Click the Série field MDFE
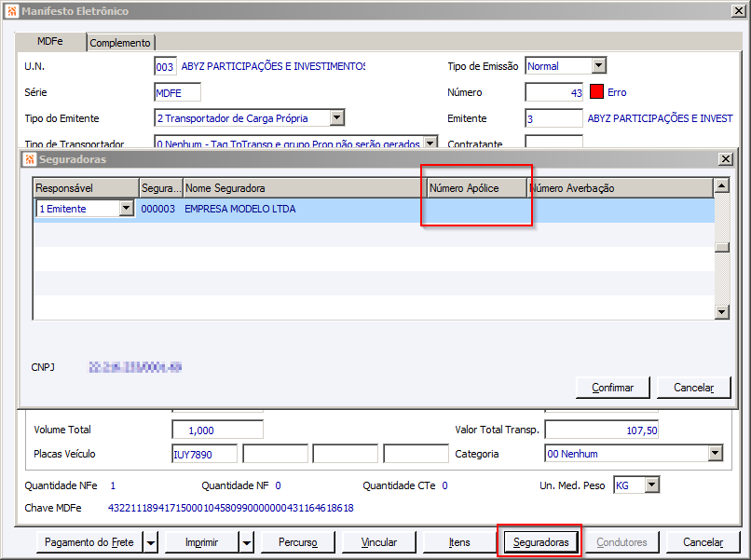This screenshot has width=751, height=560. (177, 92)
